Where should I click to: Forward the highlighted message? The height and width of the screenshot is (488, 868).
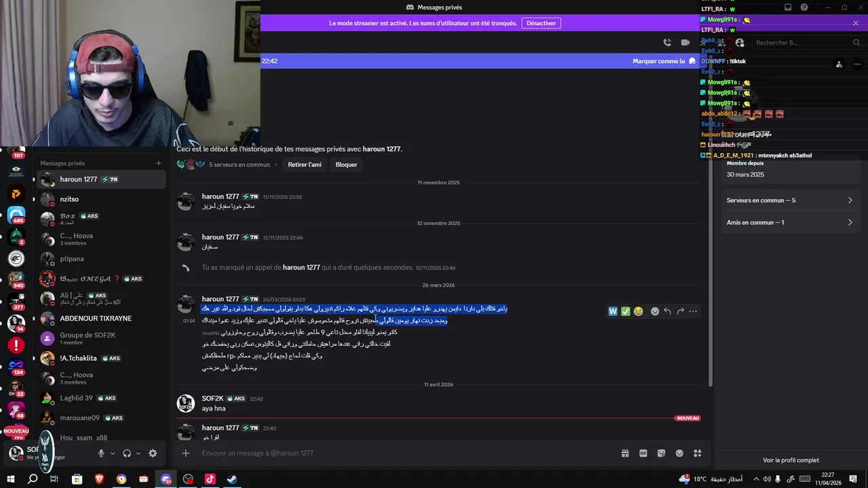680,311
